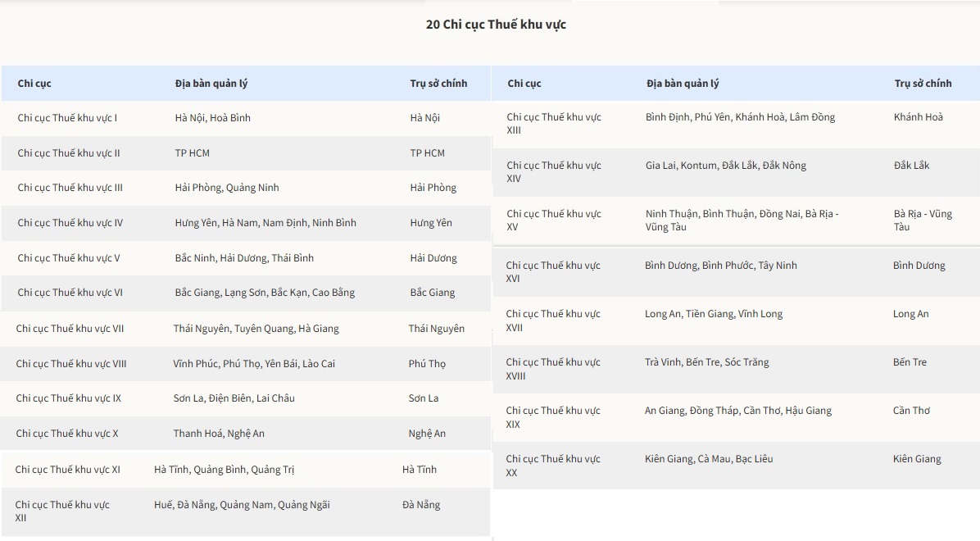Click 'Sơn La, Điện Biên, Lai Châu' cell

(234, 398)
